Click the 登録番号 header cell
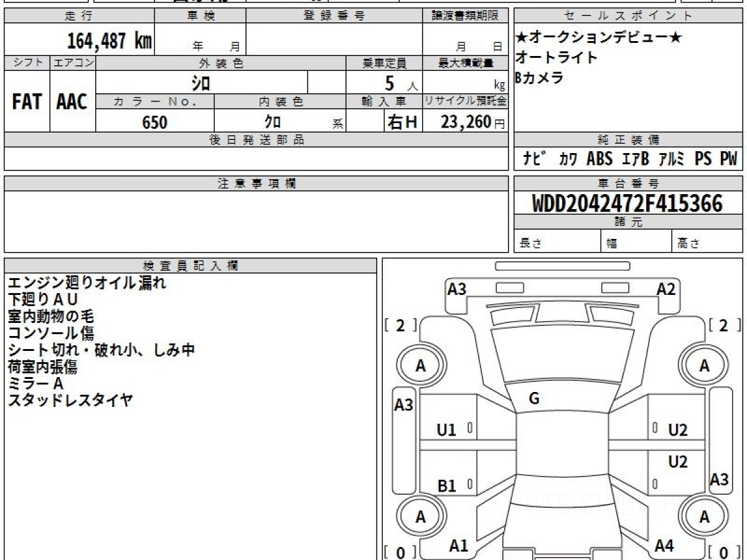Screen dimensions: 747x560 [334, 16]
